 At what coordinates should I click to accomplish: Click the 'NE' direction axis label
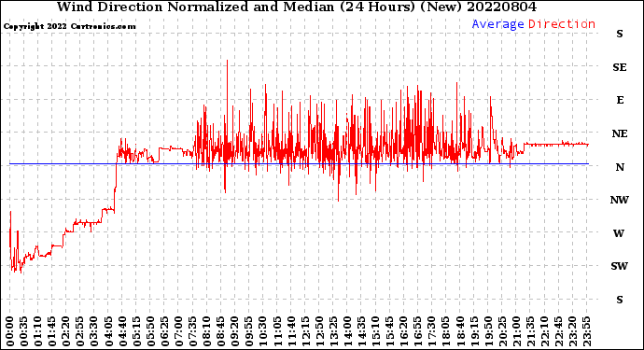coord(620,133)
